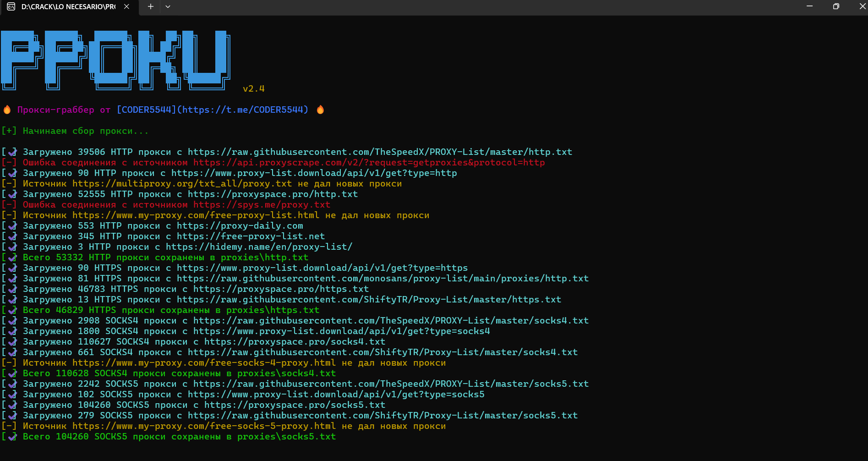Image resolution: width=868 pixels, height=461 pixels.
Task: Open the https://free-proxy-list.net URL
Action: (x=251, y=236)
